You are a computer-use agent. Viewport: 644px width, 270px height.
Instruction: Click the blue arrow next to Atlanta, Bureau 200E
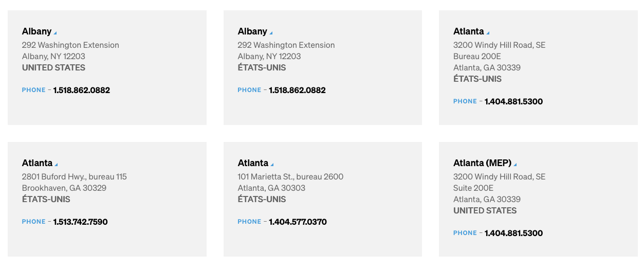(488, 33)
